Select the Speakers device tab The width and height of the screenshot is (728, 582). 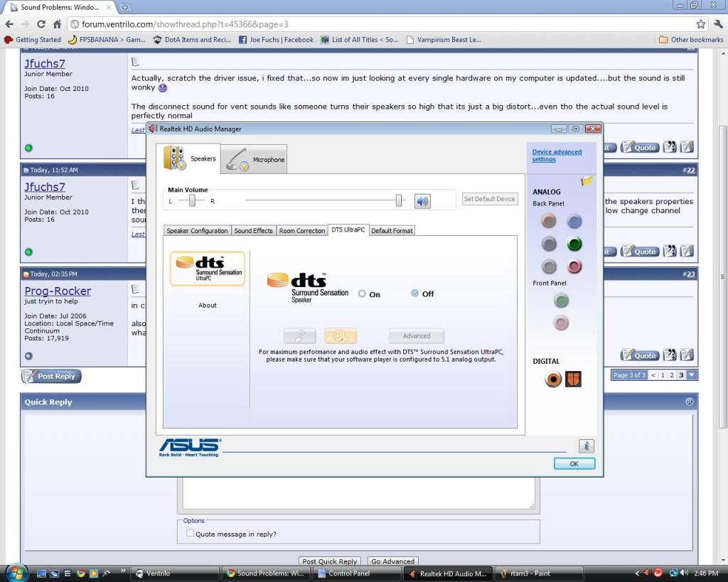click(188, 158)
